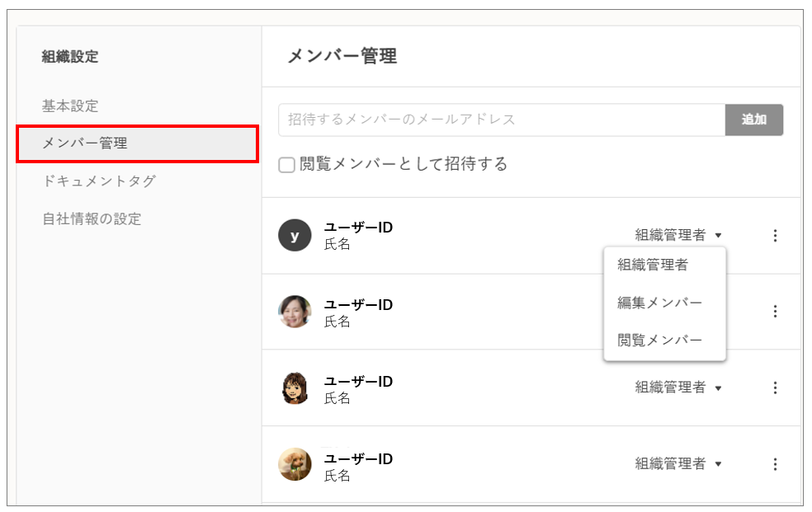Select 組織管理者 from the open role menu

tap(653, 265)
